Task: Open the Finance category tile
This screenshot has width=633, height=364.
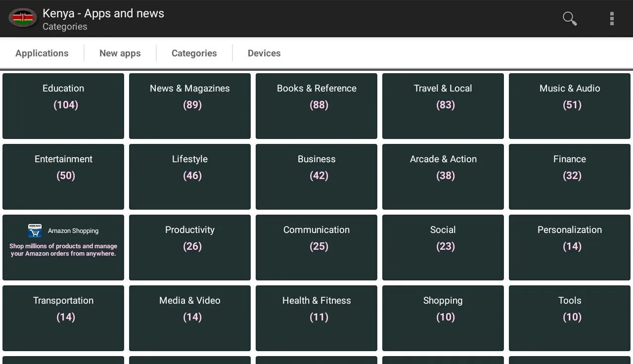Action: pos(570,177)
